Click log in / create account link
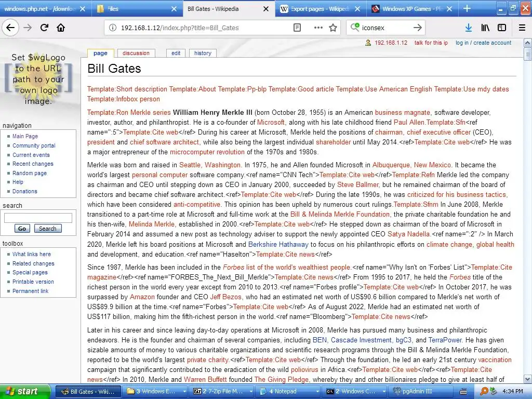 pyautogui.click(x=483, y=43)
